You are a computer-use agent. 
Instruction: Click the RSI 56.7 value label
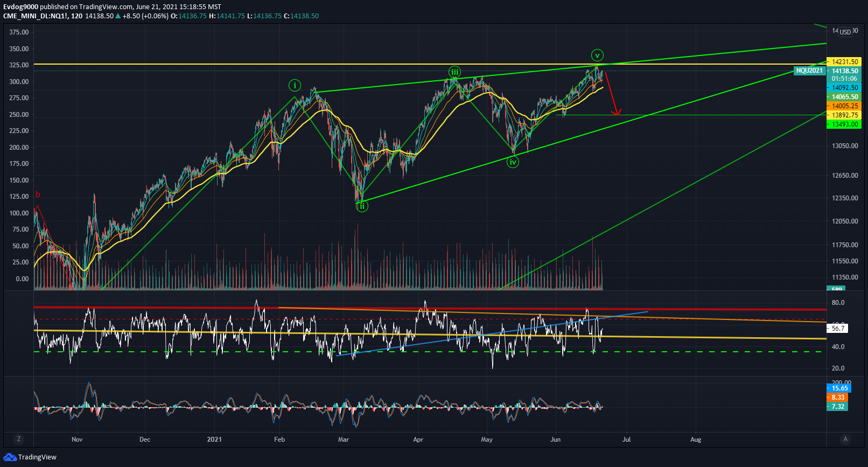[x=837, y=328]
